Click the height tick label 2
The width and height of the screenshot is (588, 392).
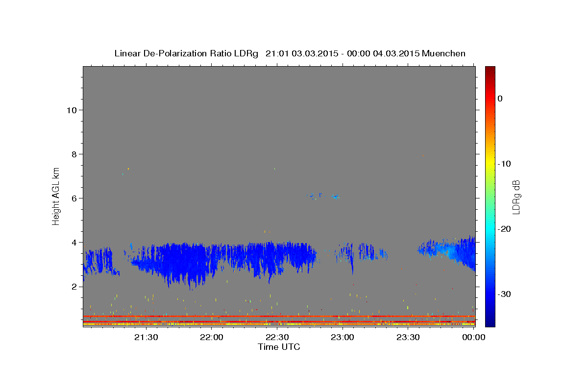click(x=73, y=286)
